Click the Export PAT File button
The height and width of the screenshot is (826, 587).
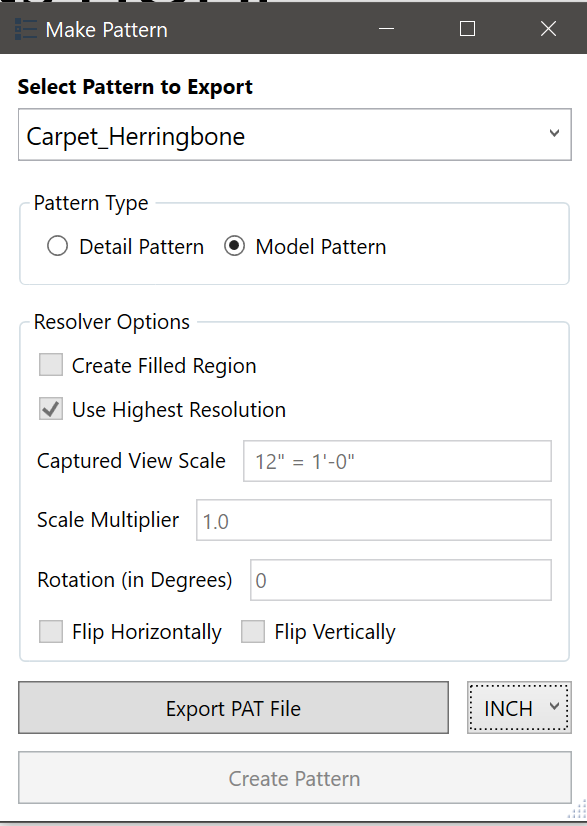pos(233,707)
